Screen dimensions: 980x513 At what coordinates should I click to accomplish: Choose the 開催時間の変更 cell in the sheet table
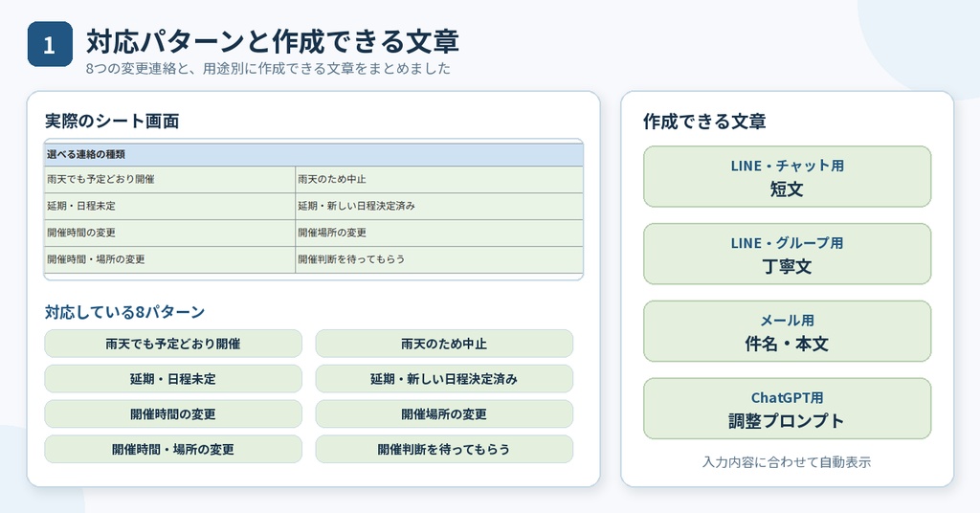[169, 234]
